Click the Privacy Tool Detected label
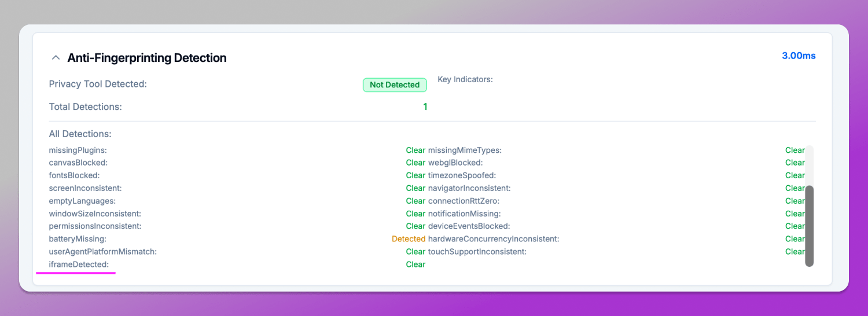Image resolution: width=868 pixels, height=316 pixels. click(98, 84)
